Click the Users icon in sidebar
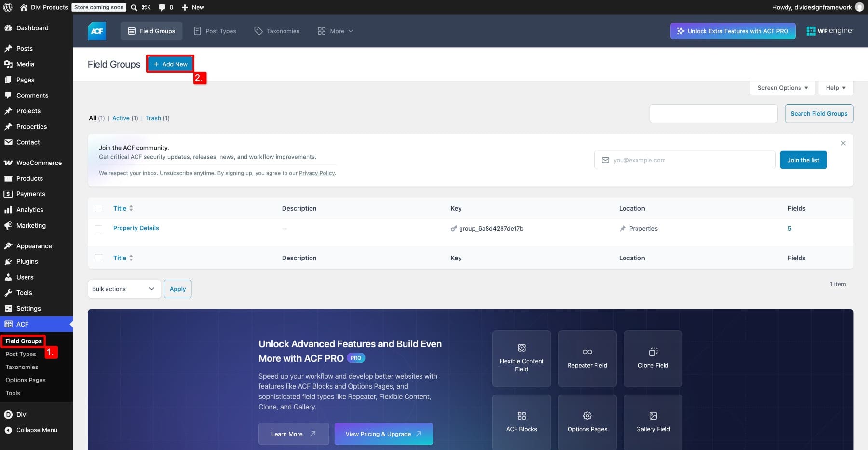This screenshot has height=450, width=868. pos(8,277)
